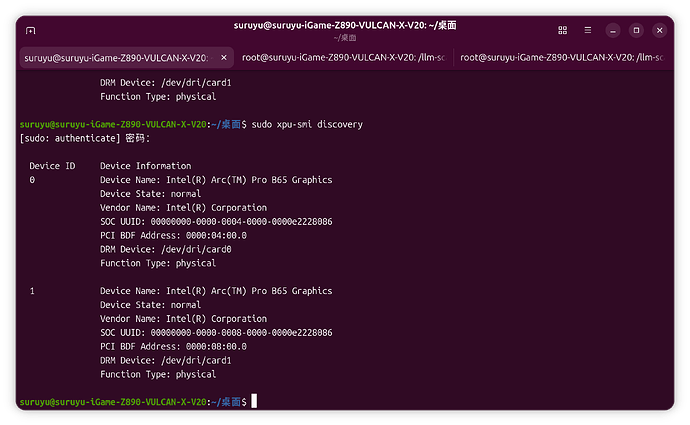Screen dimensions: 690x425
Task: Click SOC UUID ending 0004-0000-0000e2228086
Action: click(216, 222)
